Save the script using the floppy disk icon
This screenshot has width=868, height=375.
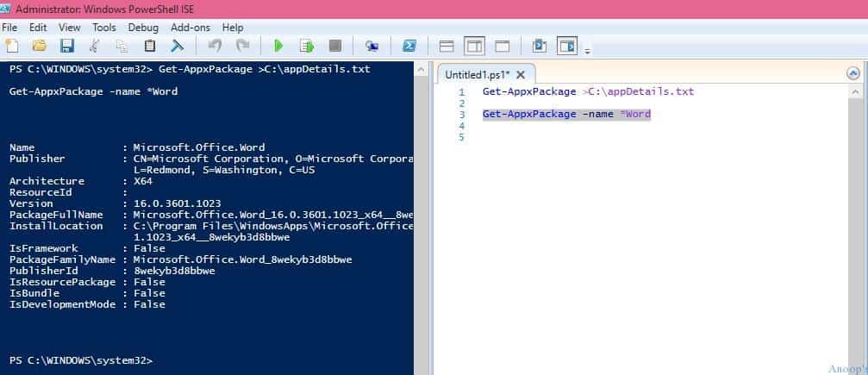(67, 46)
